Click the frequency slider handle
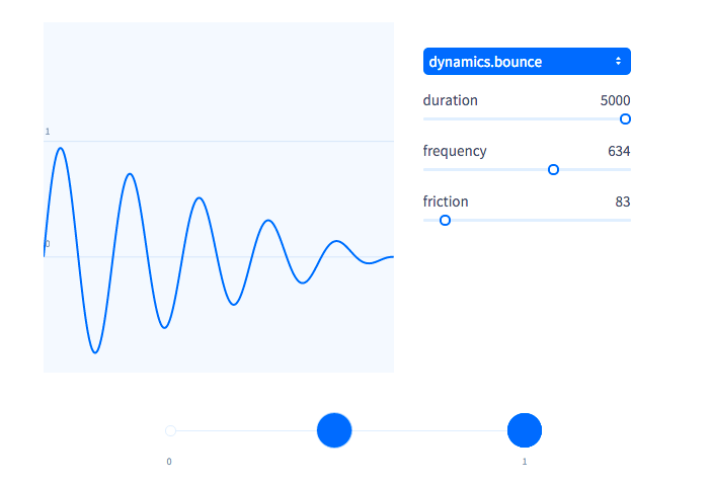 (x=553, y=169)
